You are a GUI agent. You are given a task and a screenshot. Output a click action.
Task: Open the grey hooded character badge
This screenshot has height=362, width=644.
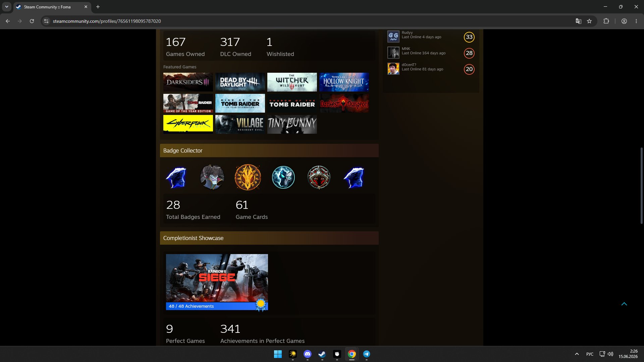click(212, 177)
